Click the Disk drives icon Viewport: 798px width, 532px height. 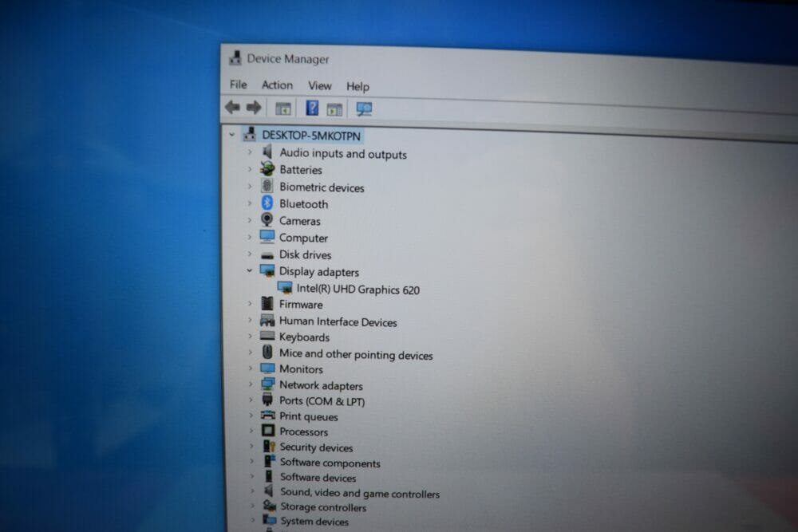(267, 254)
